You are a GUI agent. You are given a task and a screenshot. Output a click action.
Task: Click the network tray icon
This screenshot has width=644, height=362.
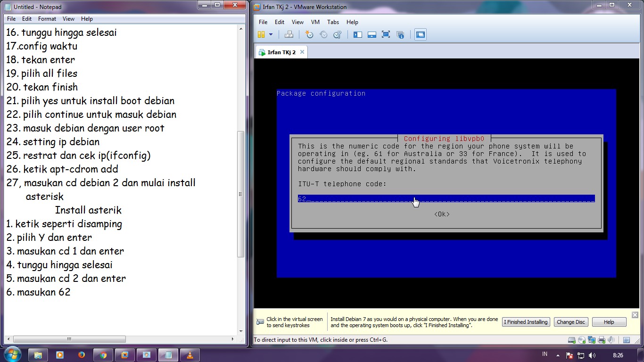[581, 355]
